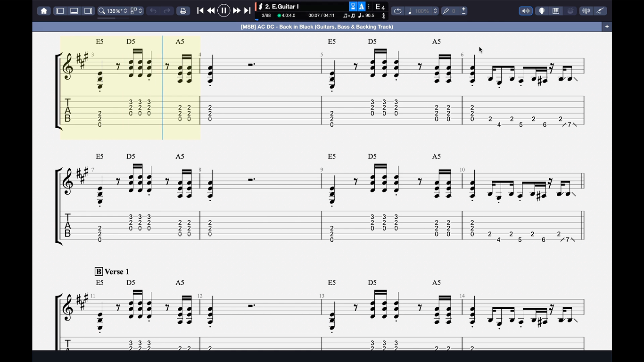Screen dimensions: 644x362
Task: Click the tuning fork transpose icon
Action: (446, 11)
